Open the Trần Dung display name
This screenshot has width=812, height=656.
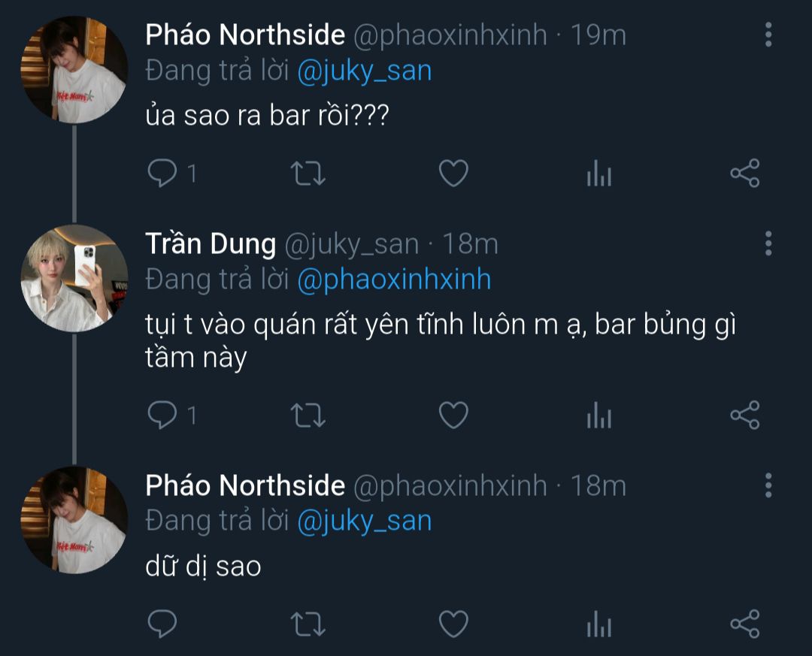click(211, 243)
